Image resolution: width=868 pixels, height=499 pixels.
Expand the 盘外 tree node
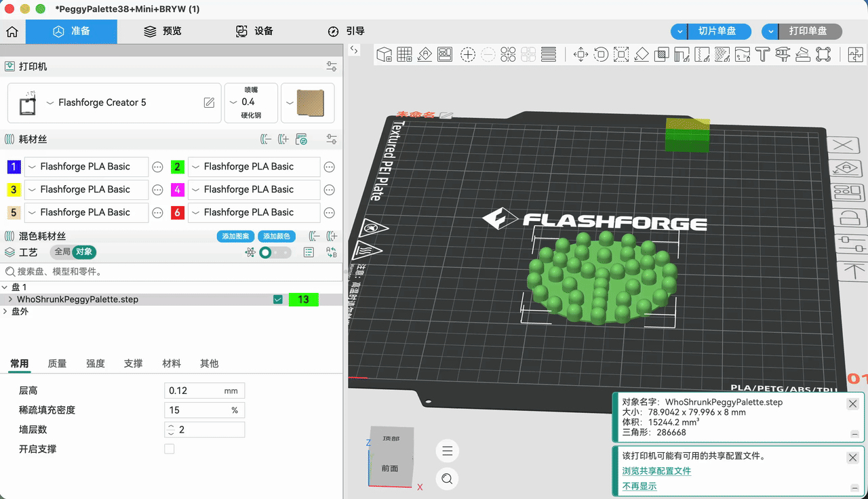click(5, 311)
